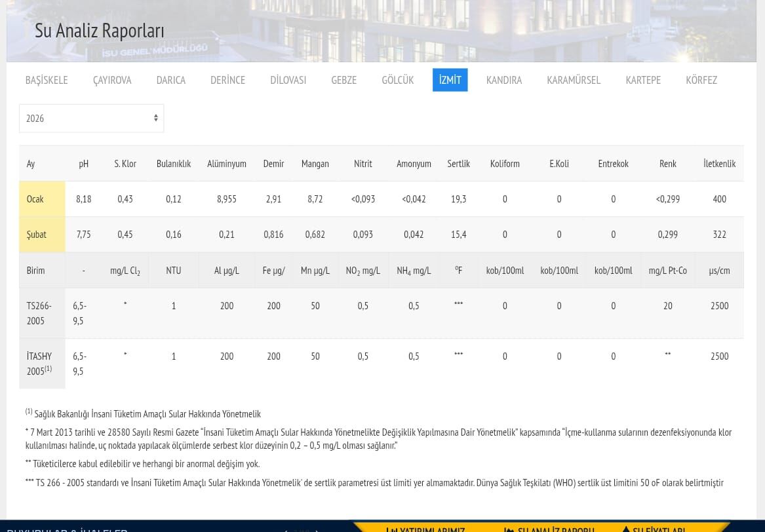Click the Yatırımlarımız link in bottom bar
765x532 pixels.
pyautogui.click(x=426, y=528)
